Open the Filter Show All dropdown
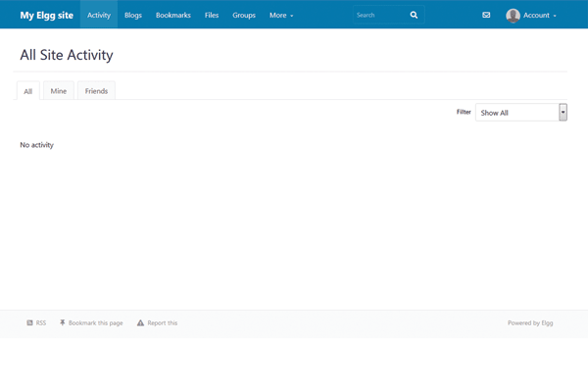588x392 pixels. coord(520,113)
